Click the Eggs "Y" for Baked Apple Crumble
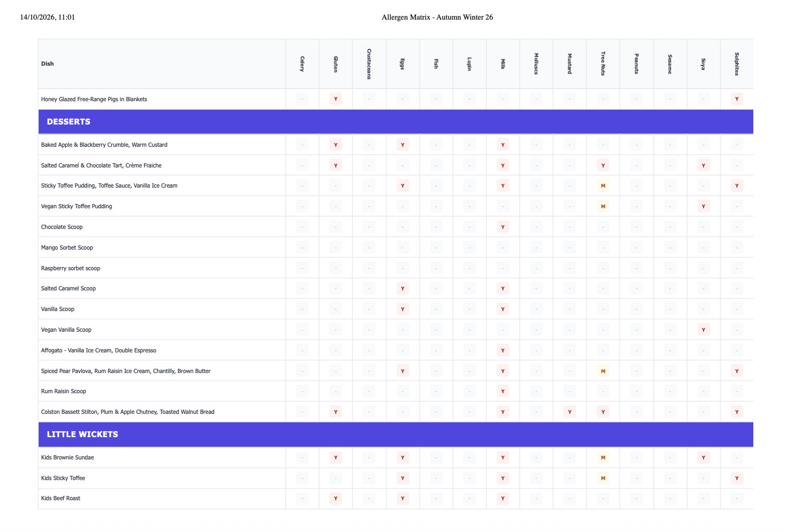Image resolution: width=792 pixels, height=532 pixels. pos(402,145)
